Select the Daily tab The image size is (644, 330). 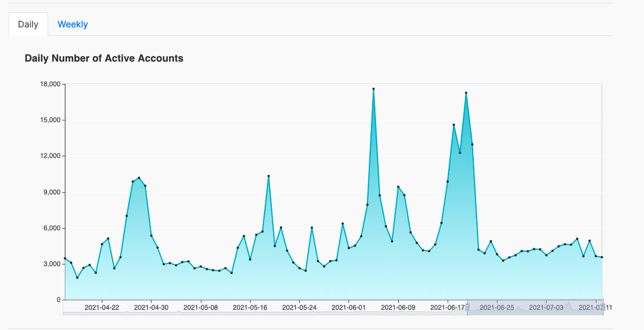[28, 24]
